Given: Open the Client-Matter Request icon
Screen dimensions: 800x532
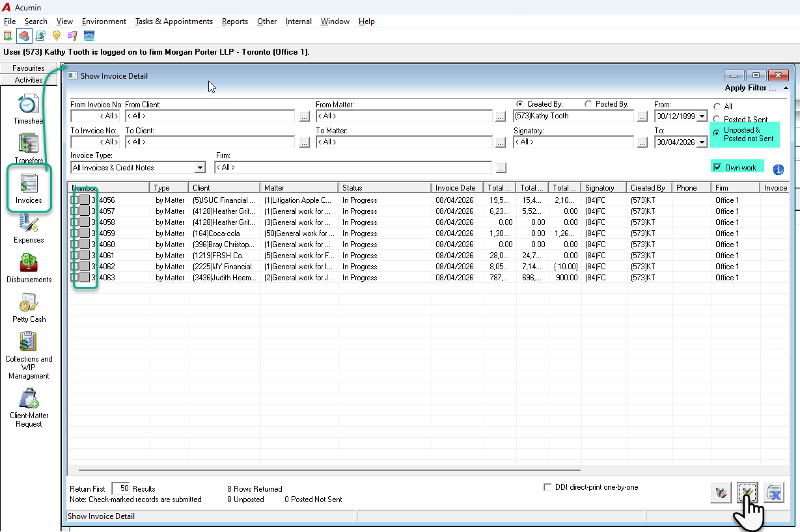Looking at the screenshot, I should click(29, 399).
